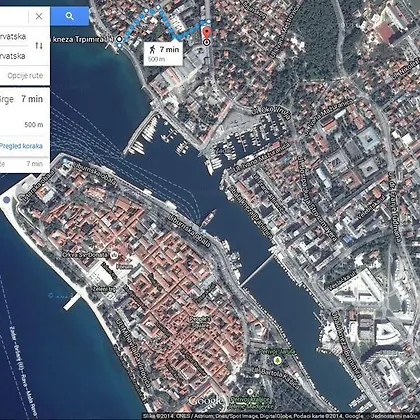This screenshot has height=420, width=420.
Task: Click the red destination pin marker
Action: pos(207,34)
